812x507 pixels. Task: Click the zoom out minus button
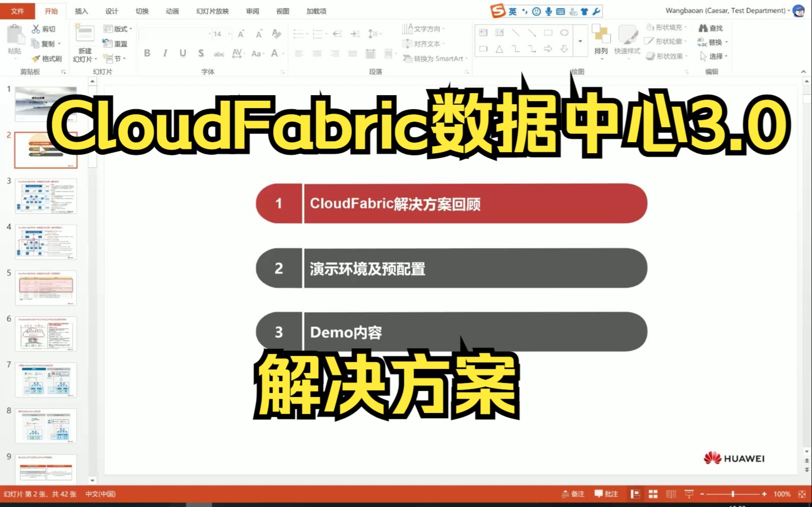click(702, 494)
